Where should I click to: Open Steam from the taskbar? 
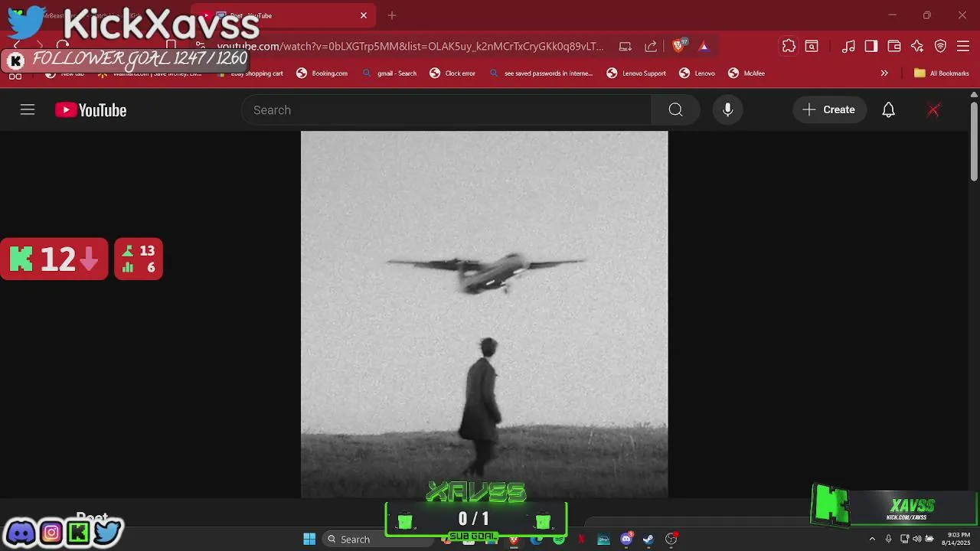point(648,540)
